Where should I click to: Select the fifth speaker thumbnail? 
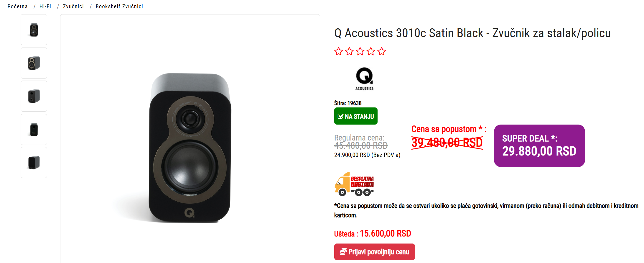click(34, 163)
